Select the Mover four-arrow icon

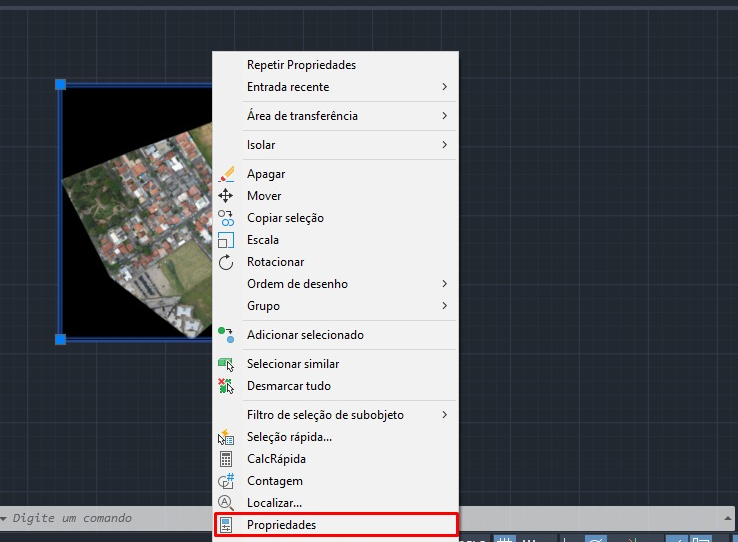pos(226,196)
